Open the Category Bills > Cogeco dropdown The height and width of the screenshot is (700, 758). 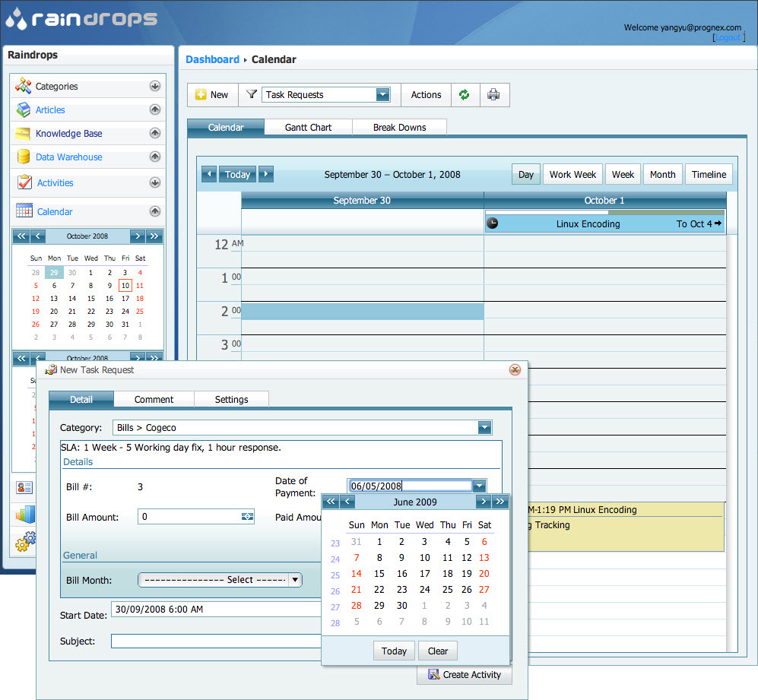click(x=484, y=428)
